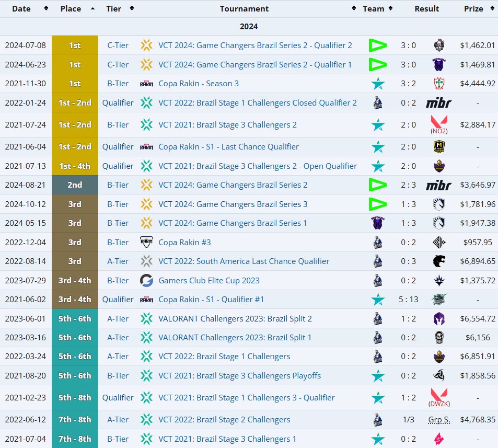The image size is (498, 448).
Task: Click the prize value $6,894.65
Action: coord(478,261)
